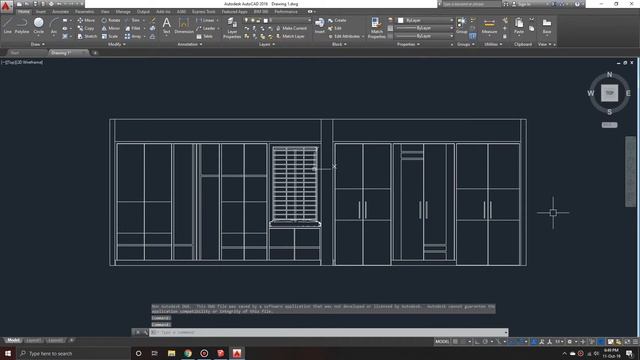The width and height of the screenshot is (640, 360).
Task: Open the Manage ribbon tab
Action: point(123,11)
